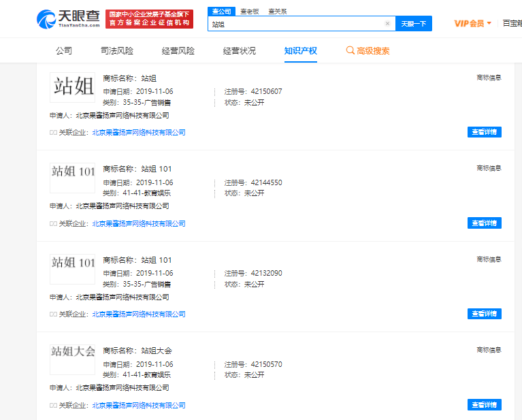The image size is (522, 420).
Task: Click the 站姐 101 thumbnail for registration 42132090
Action: tap(73, 269)
